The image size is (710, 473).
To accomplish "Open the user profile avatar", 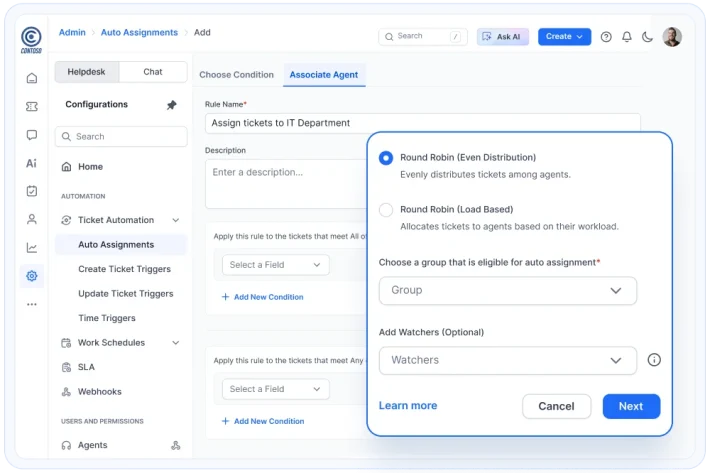I will [672, 37].
